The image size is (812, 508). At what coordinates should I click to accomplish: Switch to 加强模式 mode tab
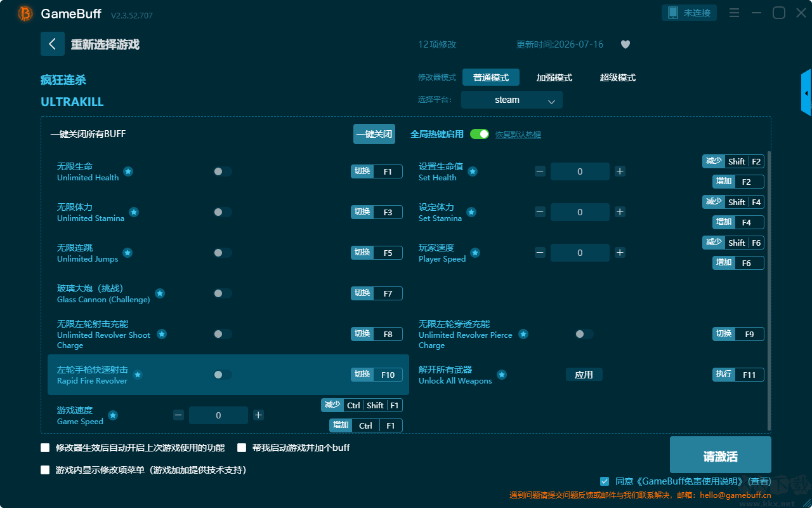tap(554, 77)
